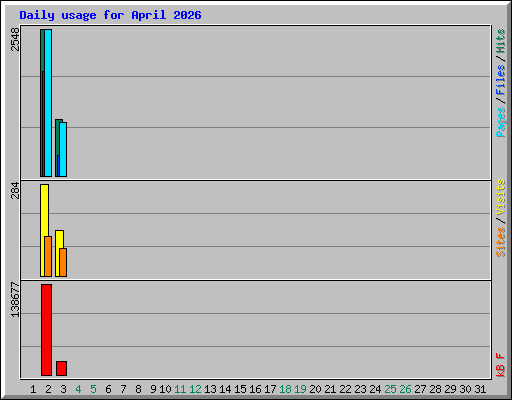Viewport: 512px width, 400px height.
Task: Click the short red KB bar for day 3
Action: 62,368
